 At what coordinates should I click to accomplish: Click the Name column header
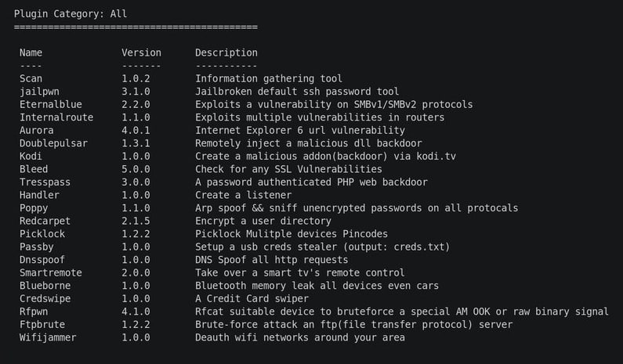[x=31, y=53]
